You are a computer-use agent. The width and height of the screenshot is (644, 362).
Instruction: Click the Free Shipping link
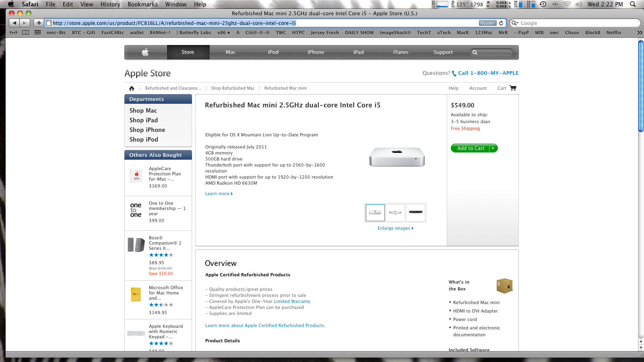tap(465, 128)
